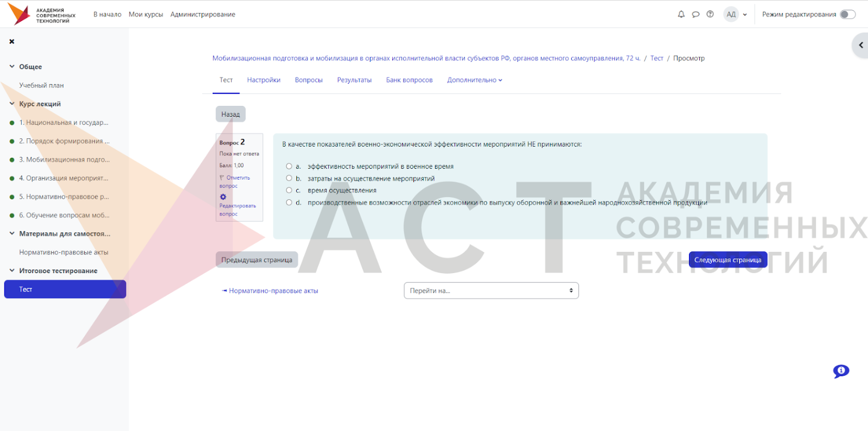
Task: Click the gear icon to edit question
Action: (x=223, y=197)
